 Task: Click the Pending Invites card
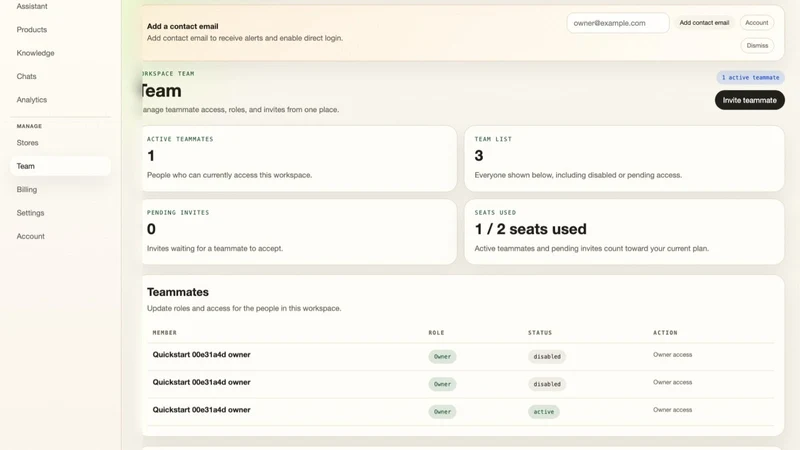tap(299, 232)
